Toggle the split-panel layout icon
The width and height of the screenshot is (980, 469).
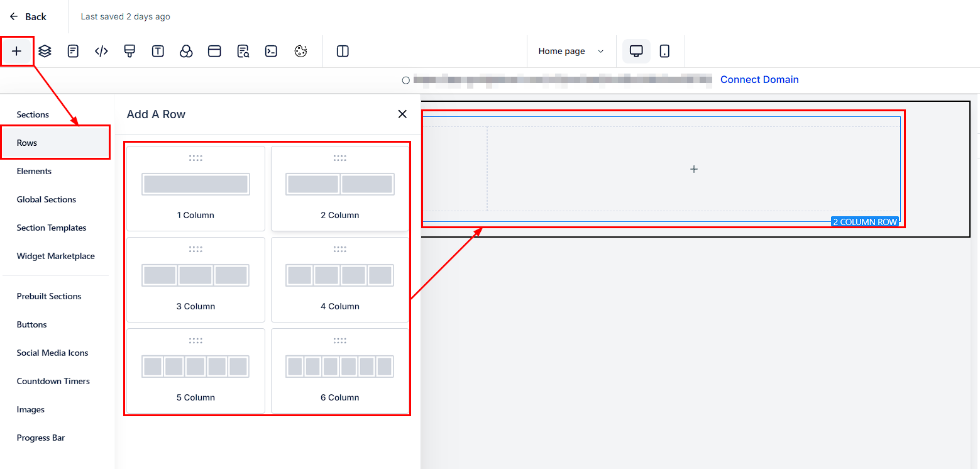pyautogui.click(x=343, y=51)
